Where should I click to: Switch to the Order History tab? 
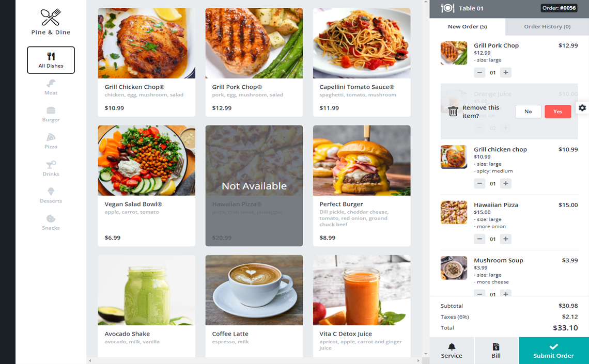(547, 27)
